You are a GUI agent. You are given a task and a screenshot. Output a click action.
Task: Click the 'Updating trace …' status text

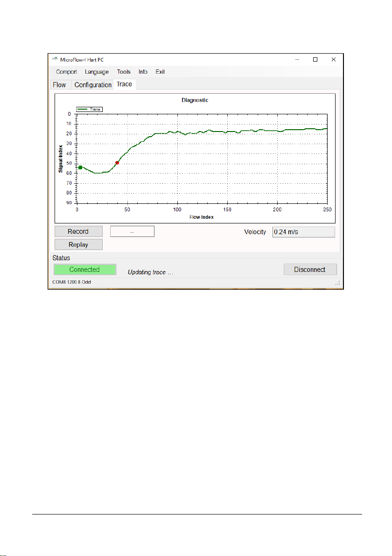(x=150, y=272)
